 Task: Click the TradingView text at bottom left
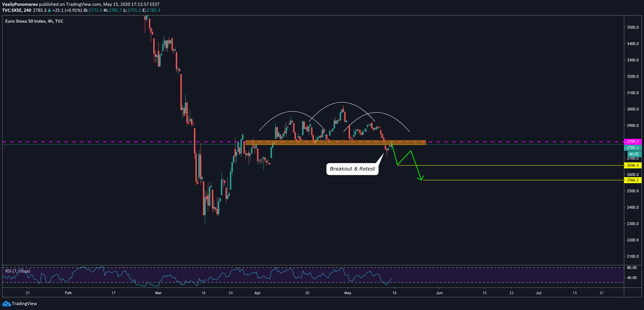pyautogui.click(x=24, y=303)
